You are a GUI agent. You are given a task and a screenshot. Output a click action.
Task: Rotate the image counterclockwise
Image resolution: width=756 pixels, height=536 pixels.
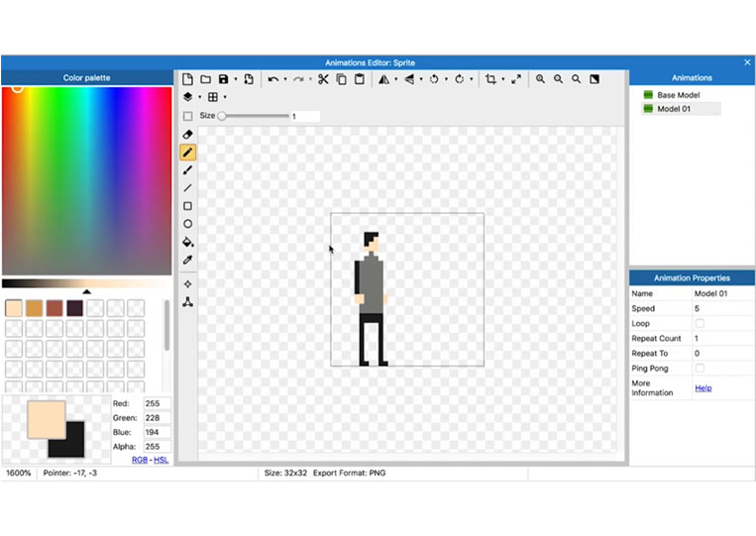coord(434,79)
